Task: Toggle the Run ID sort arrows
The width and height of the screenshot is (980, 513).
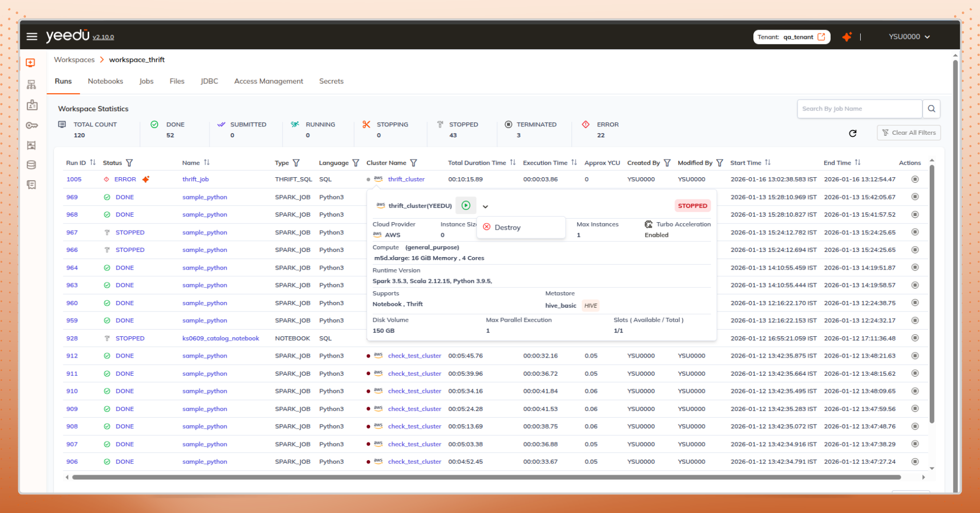Action: tap(93, 162)
